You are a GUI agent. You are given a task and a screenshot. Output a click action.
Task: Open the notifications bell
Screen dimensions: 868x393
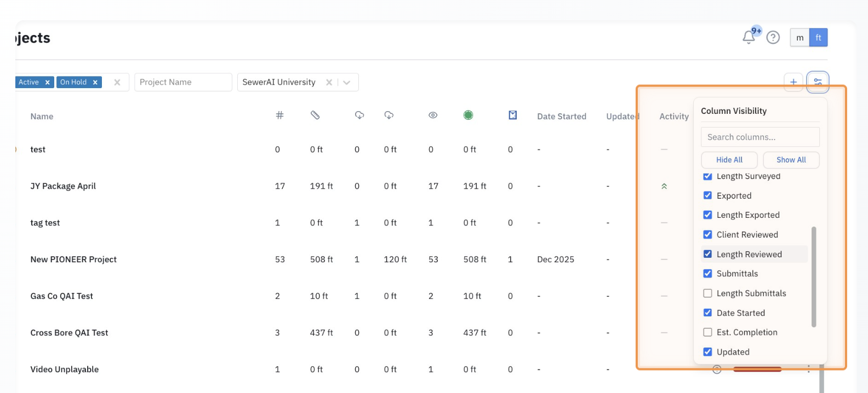pos(749,37)
